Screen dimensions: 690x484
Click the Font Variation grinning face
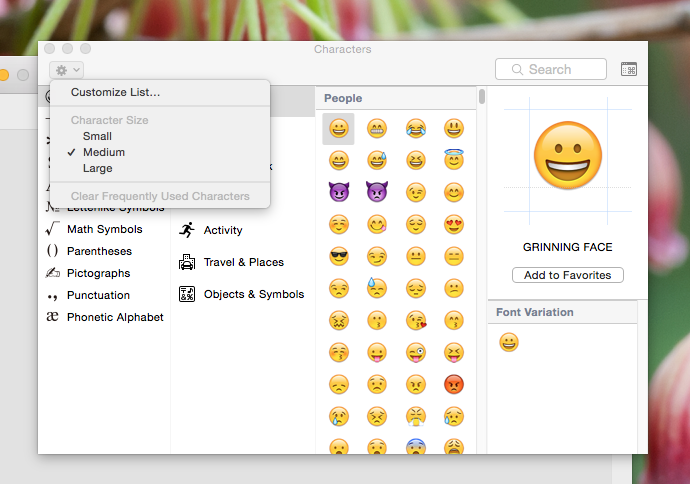pos(509,342)
